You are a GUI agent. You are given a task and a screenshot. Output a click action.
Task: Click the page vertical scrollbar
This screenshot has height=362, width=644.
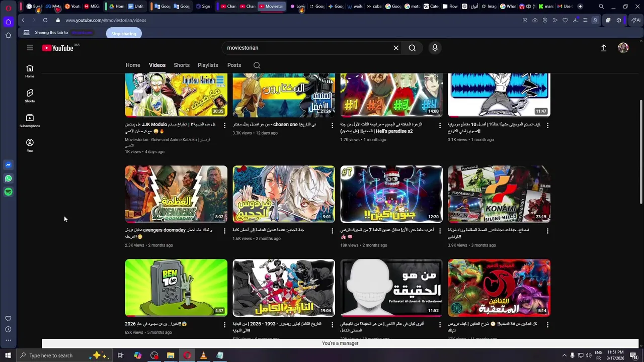click(641, 151)
